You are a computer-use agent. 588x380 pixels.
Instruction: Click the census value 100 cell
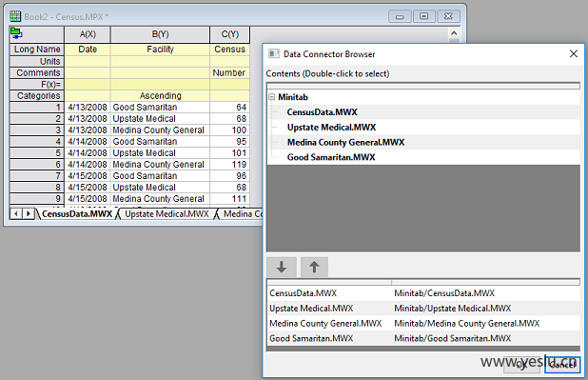tap(230, 130)
